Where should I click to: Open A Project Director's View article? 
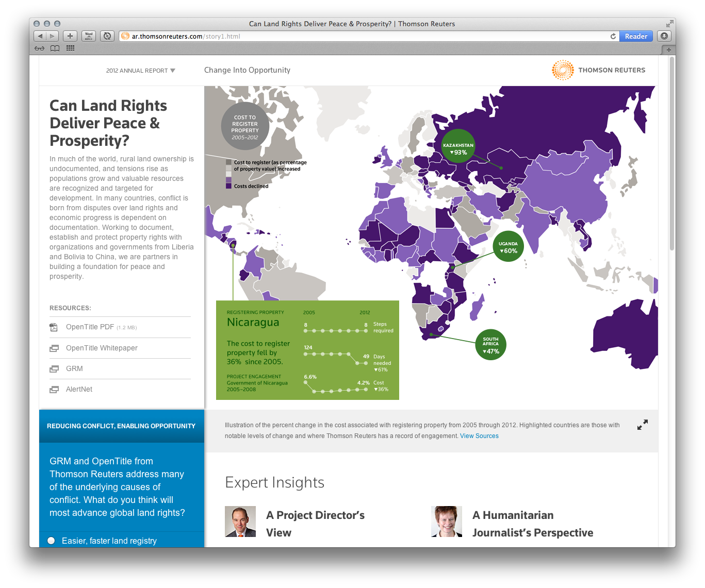[315, 524]
